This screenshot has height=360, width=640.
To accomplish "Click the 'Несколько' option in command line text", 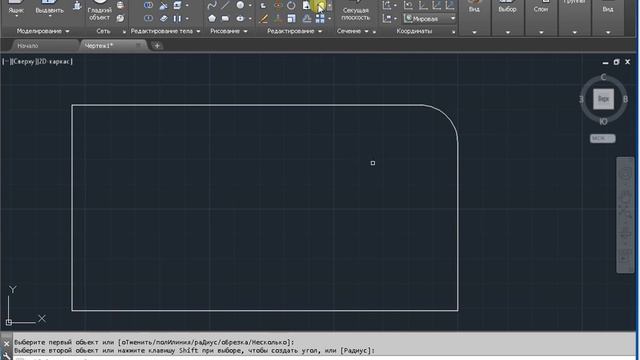I will [x=269, y=342].
